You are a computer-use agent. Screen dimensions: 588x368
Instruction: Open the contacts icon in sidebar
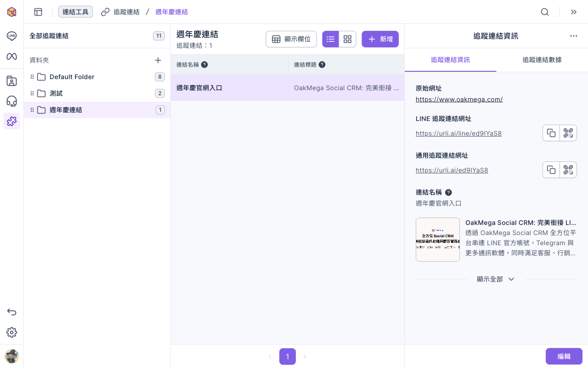[12, 81]
